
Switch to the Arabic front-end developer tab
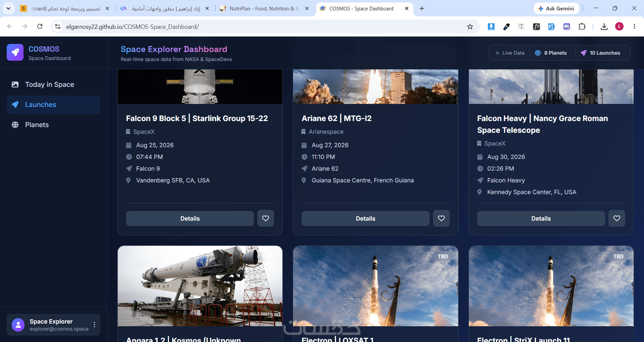coord(165,8)
